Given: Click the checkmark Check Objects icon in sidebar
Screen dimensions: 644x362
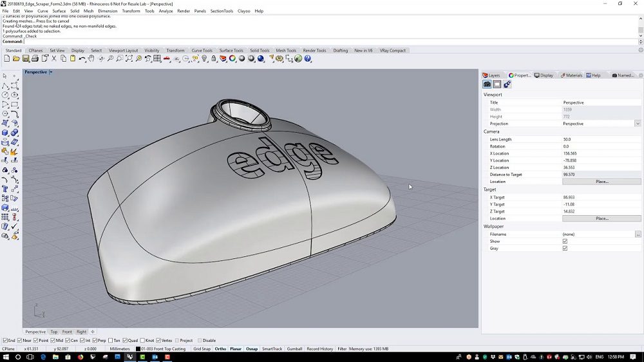Looking at the screenshot, I should click(x=15, y=226).
